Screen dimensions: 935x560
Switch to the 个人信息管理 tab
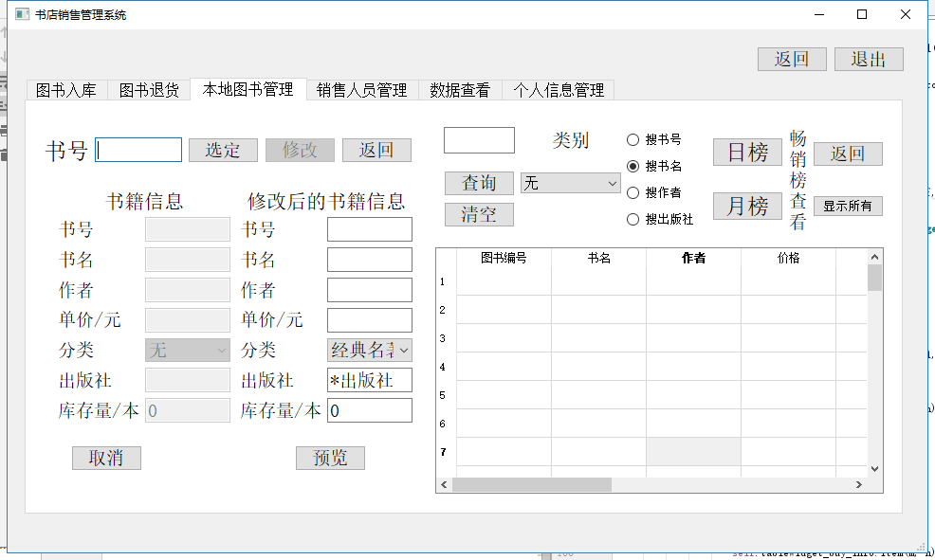coord(559,90)
